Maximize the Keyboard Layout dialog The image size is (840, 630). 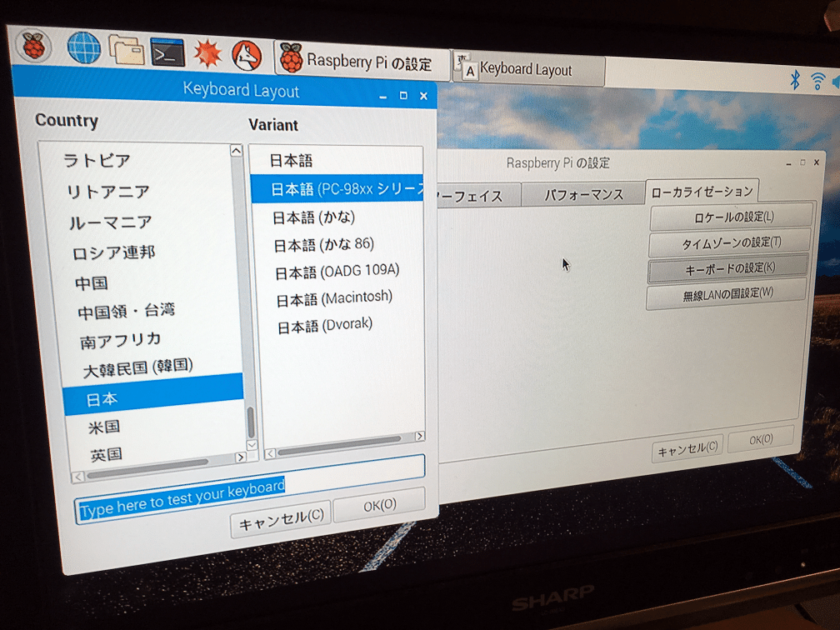point(403,96)
